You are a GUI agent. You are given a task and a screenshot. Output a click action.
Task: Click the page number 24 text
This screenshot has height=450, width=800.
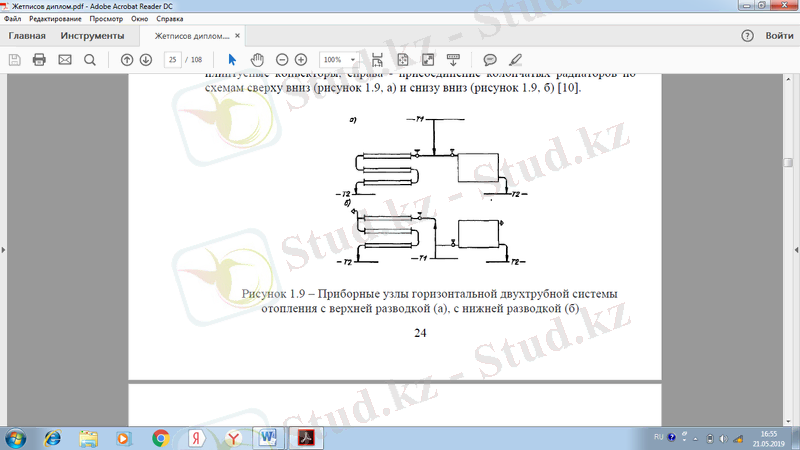[x=420, y=333]
